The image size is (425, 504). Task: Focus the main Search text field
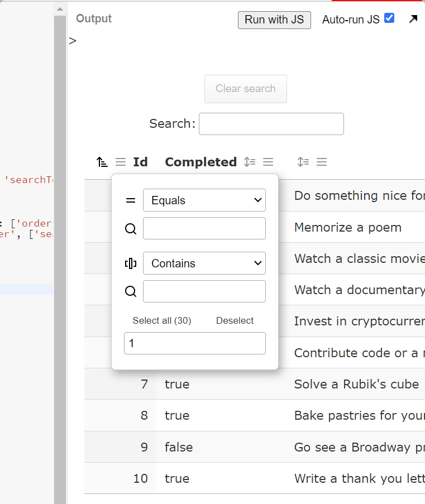coord(271,124)
